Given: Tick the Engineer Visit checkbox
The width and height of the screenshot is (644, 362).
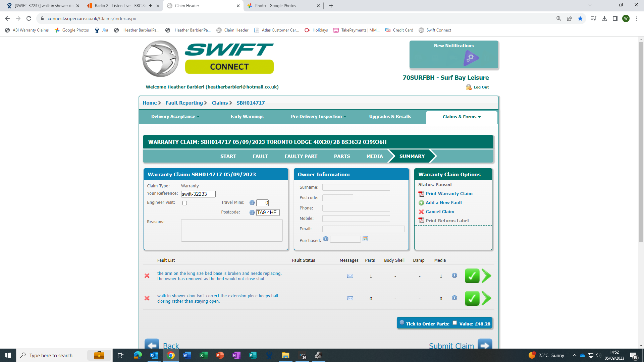Looking at the screenshot, I should 184,203.
